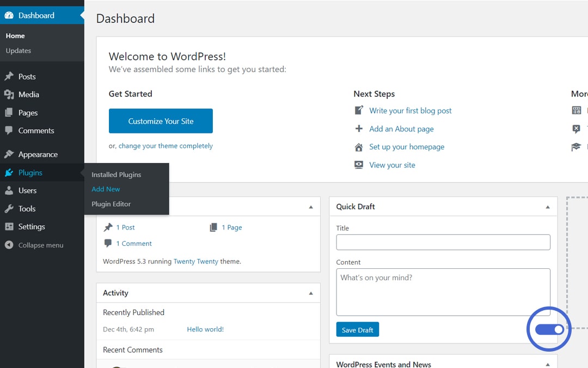Viewport: 588px width, 368px height.
Task: Click the monitor icon beside View your site
Action: pos(359,165)
